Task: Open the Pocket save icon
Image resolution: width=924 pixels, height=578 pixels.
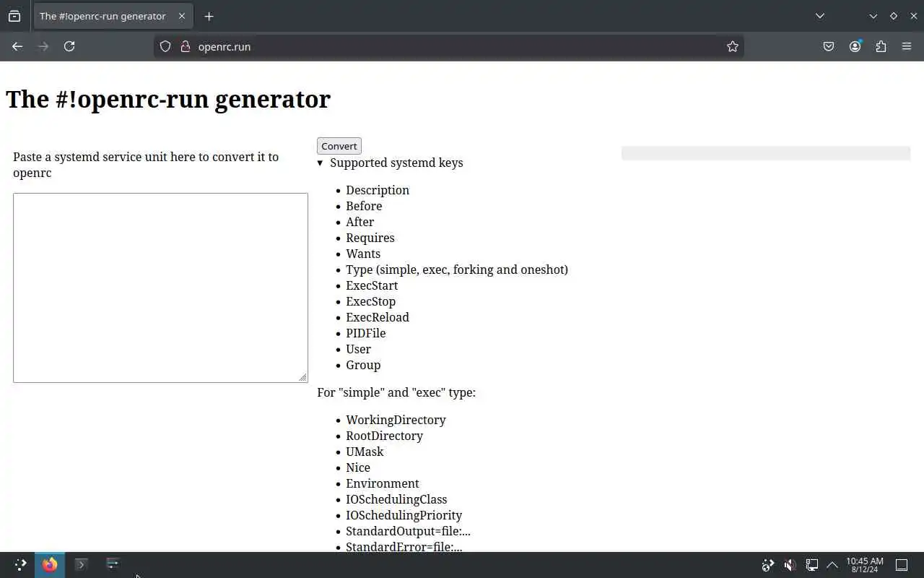Action: (829, 46)
